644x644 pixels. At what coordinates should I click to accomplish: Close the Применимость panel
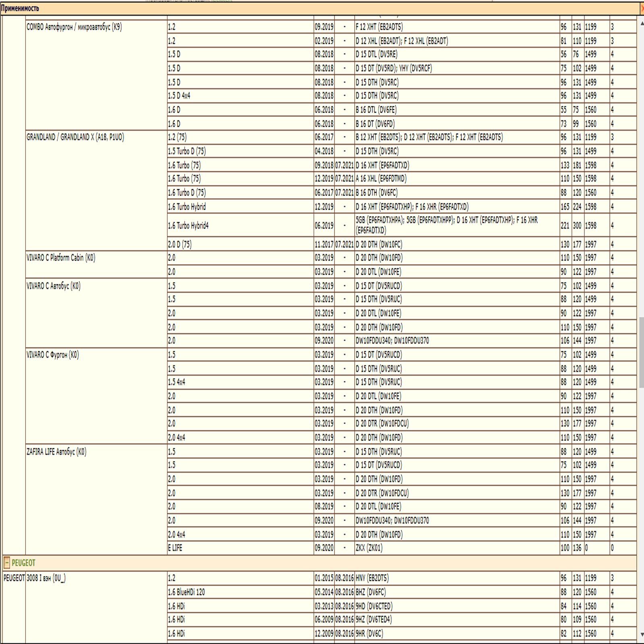642,8
